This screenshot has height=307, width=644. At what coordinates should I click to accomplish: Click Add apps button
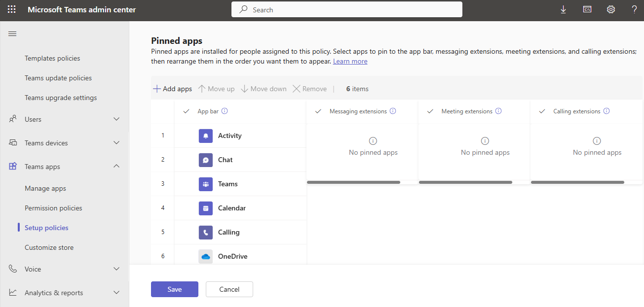pyautogui.click(x=172, y=89)
